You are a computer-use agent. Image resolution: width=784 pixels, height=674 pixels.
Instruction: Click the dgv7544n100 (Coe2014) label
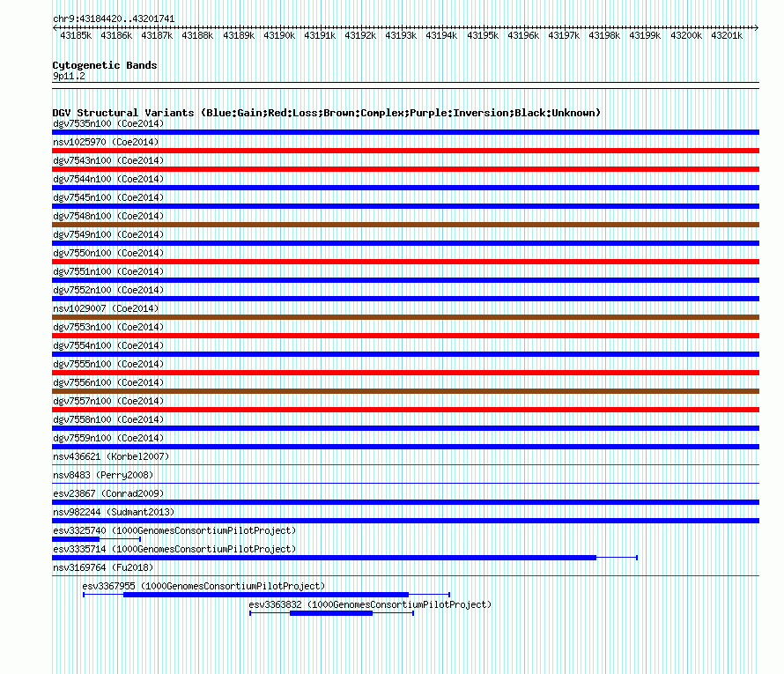point(108,179)
